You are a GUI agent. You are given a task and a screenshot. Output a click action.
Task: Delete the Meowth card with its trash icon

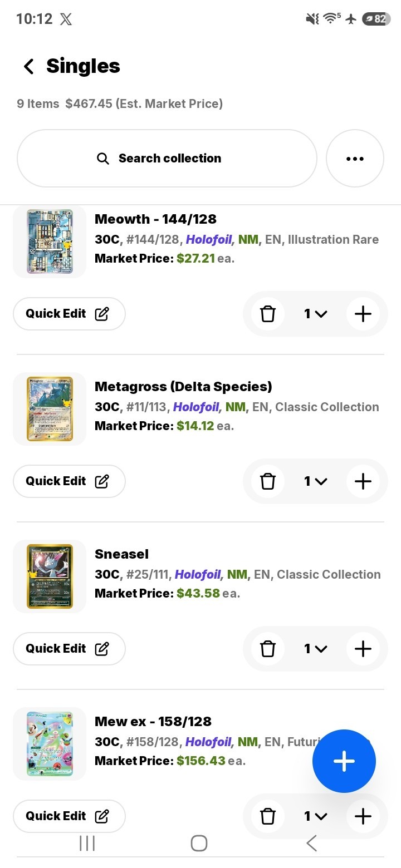(268, 314)
